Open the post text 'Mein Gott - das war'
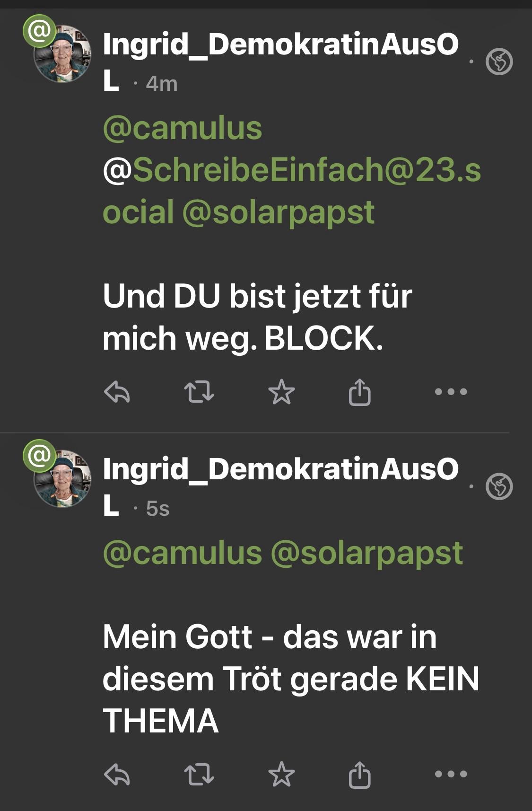The height and width of the screenshot is (811, 532). click(x=270, y=637)
